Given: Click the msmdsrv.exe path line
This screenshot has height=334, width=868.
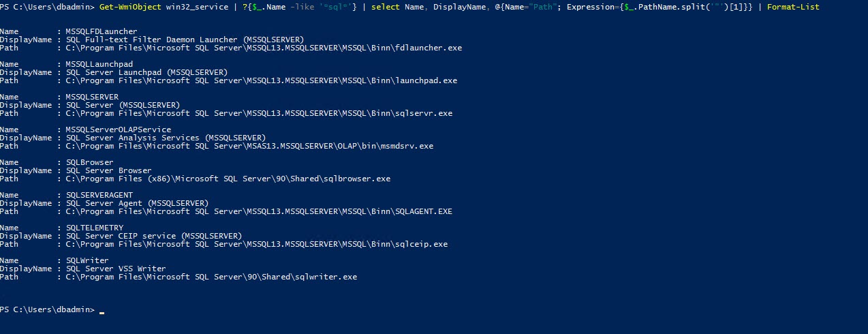Looking at the screenshot, I should pos(249,146).
